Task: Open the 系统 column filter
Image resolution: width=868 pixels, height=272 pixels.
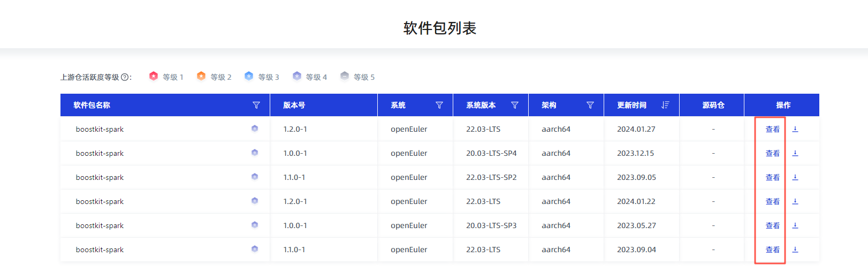Action: click(439, 105)
